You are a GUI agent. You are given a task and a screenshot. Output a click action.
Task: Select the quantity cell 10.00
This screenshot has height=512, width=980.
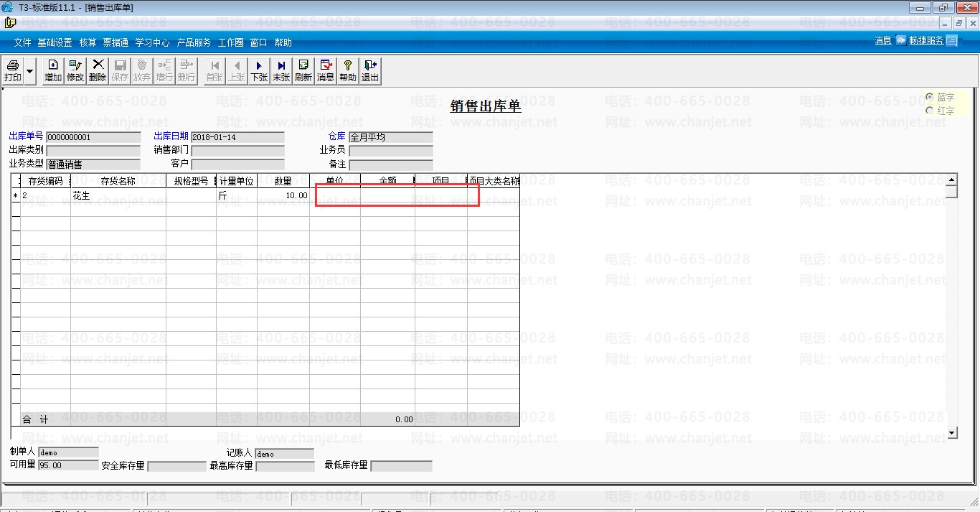point(283,195)
